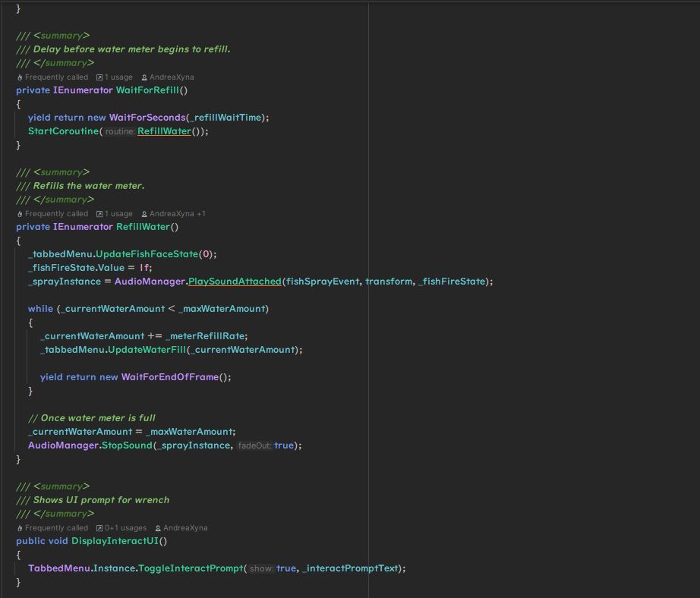The width and height of the screenshot is (700, 598).
Task: Click the usage icon above RefillWater method
Action: tap(99, 214)
